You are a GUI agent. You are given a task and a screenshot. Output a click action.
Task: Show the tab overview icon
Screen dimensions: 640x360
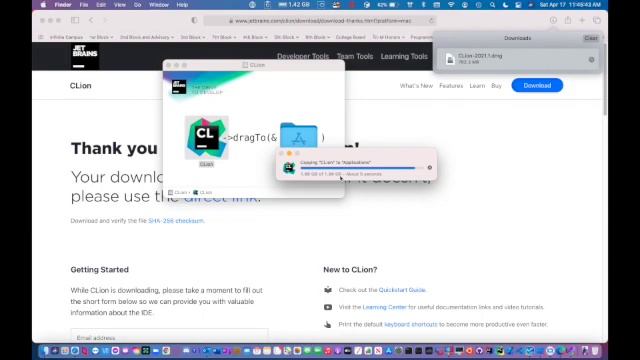pyautogui.click(x=597, y=20)
